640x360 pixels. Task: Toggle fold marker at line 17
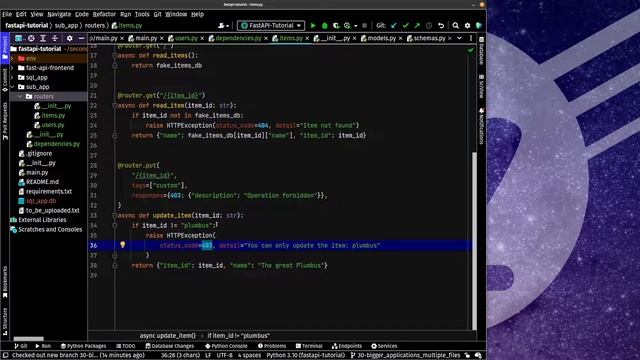pos(115,56)
